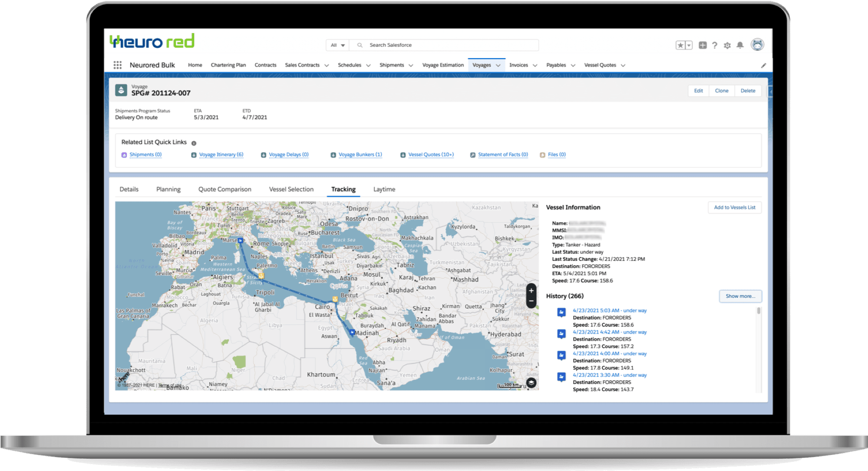Switch to the Laytime tab
868x471 pixels.
[x=384, y=189]
